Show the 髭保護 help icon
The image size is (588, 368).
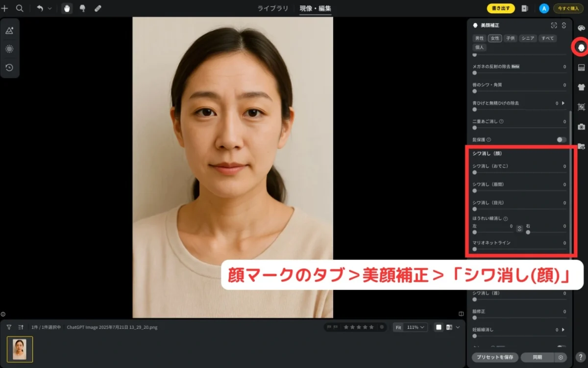[489, 140]
